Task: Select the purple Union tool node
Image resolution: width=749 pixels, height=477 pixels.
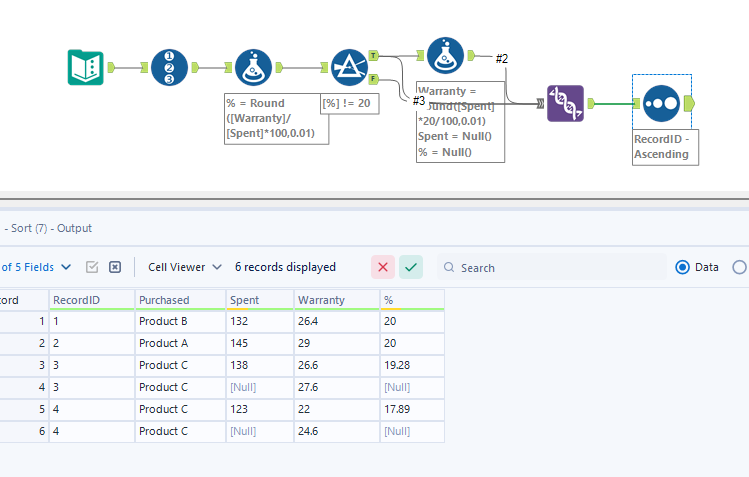Action: click(565, 103)
